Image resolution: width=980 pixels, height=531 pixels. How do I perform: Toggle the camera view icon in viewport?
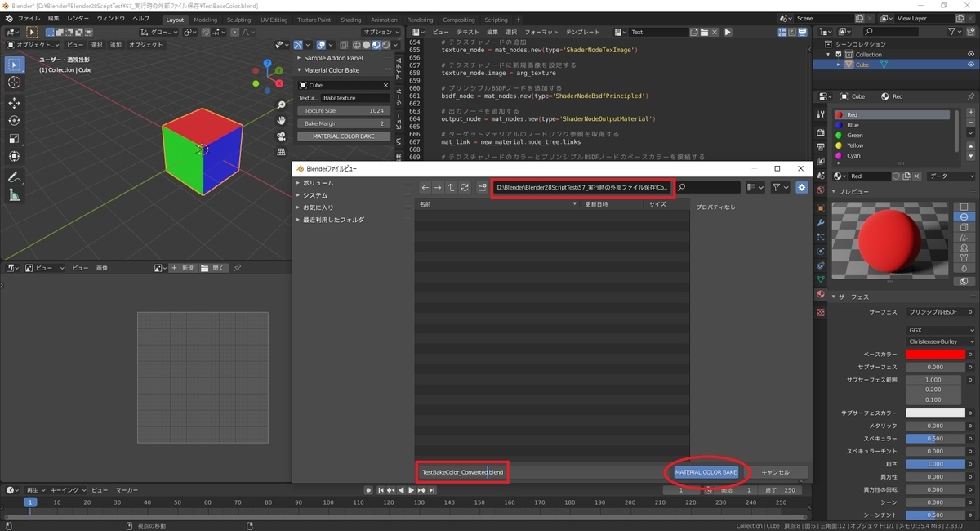coord(282,136)
